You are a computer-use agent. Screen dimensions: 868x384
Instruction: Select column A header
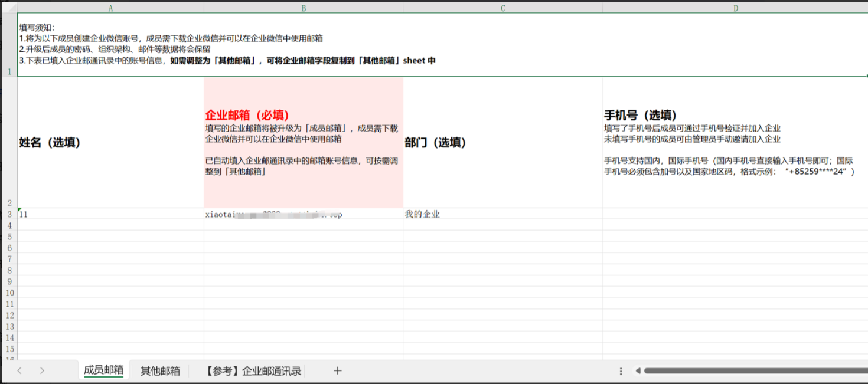coord(110,8)
